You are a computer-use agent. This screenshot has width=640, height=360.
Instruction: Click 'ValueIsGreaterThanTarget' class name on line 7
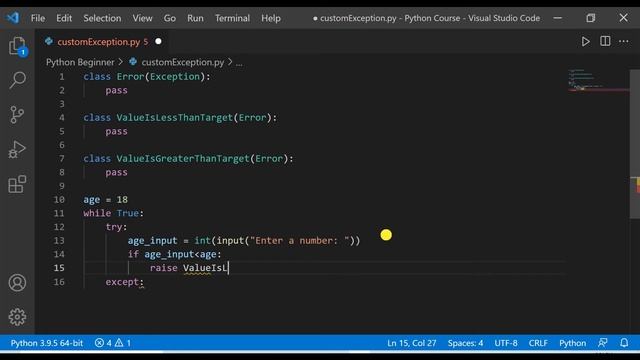point(182,158)
